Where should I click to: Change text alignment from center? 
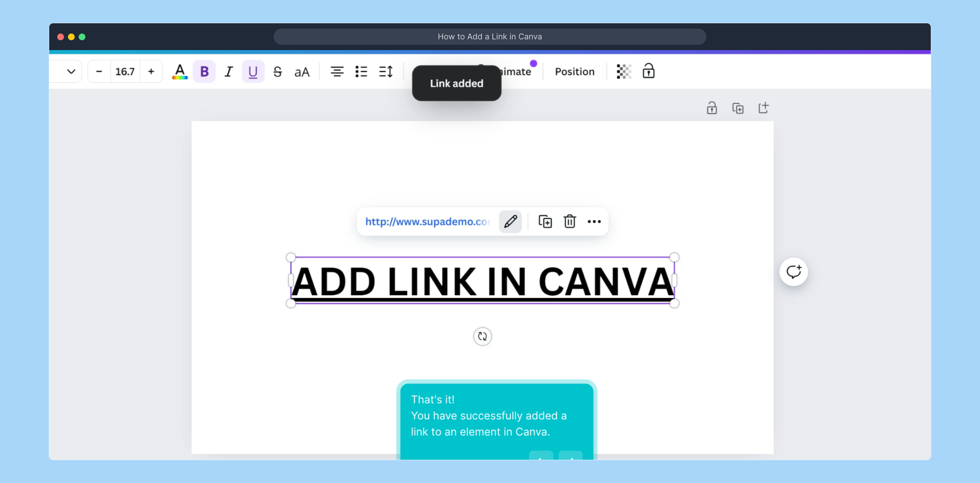(x=337, y=71)
